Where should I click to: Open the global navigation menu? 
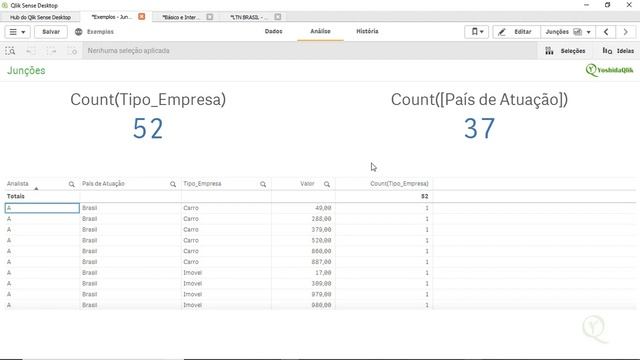[x=17, y=32]
